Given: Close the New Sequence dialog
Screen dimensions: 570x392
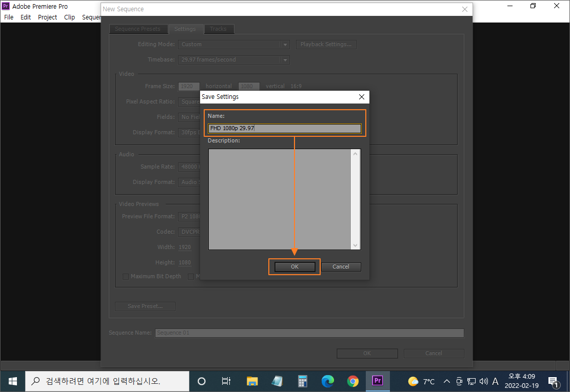Looking at the screenshot, I should [465, 9].
